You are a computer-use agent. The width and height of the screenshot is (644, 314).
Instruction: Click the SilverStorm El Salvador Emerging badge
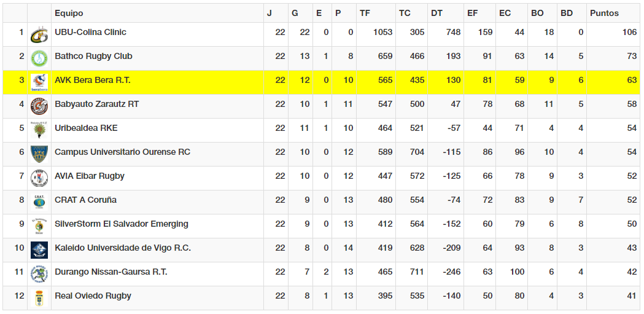39,226
